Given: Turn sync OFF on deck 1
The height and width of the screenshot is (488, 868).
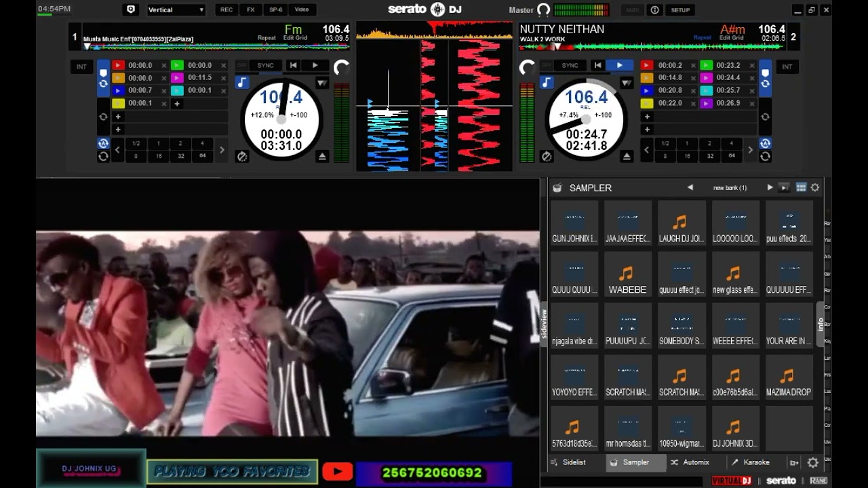Looking at the screenshot, I should tap(242, 65).
